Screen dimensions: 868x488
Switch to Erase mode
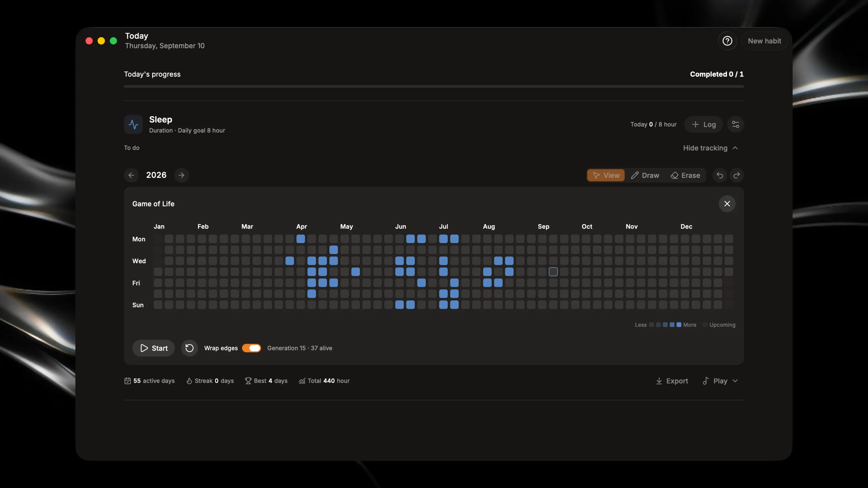[x=685, y=175]
